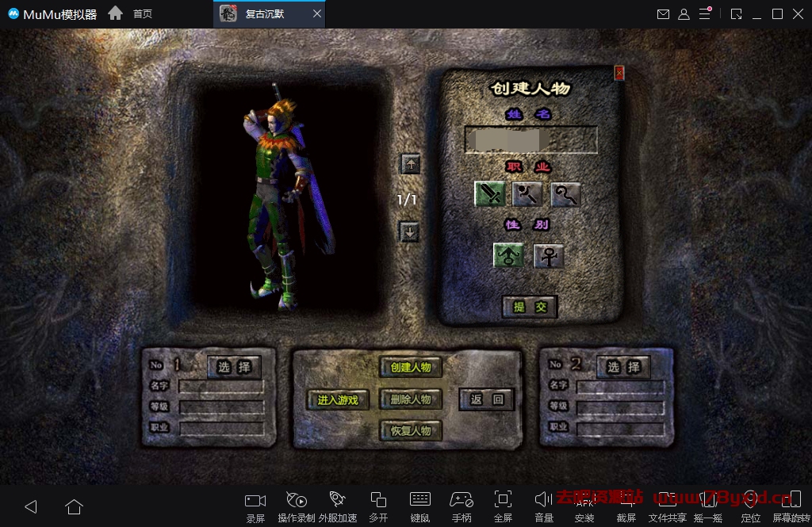Screen dimensions: 812x527
Task: Open 键鼠 keyboard mouse settings
Action: 420,507
